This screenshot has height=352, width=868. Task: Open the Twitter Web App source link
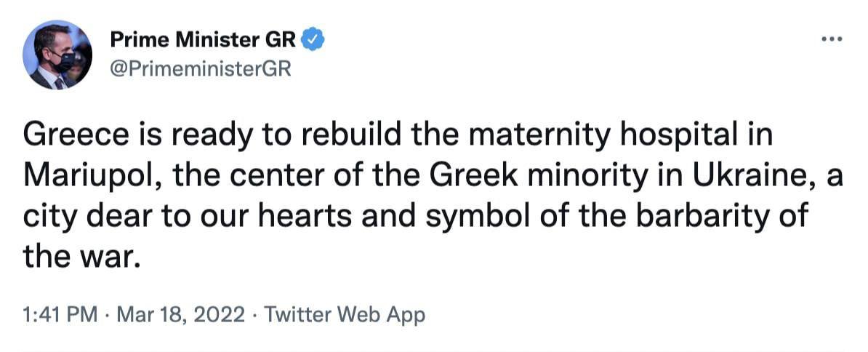[345, 315]
